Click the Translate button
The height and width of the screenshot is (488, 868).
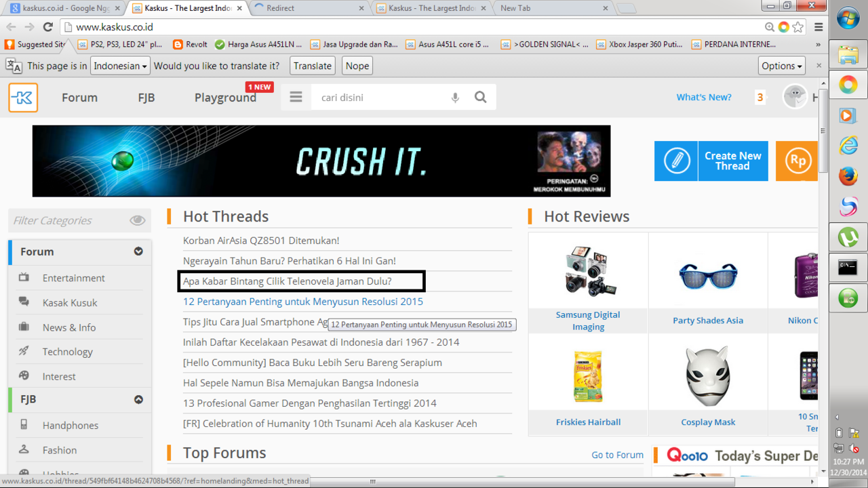click(313, 66)
